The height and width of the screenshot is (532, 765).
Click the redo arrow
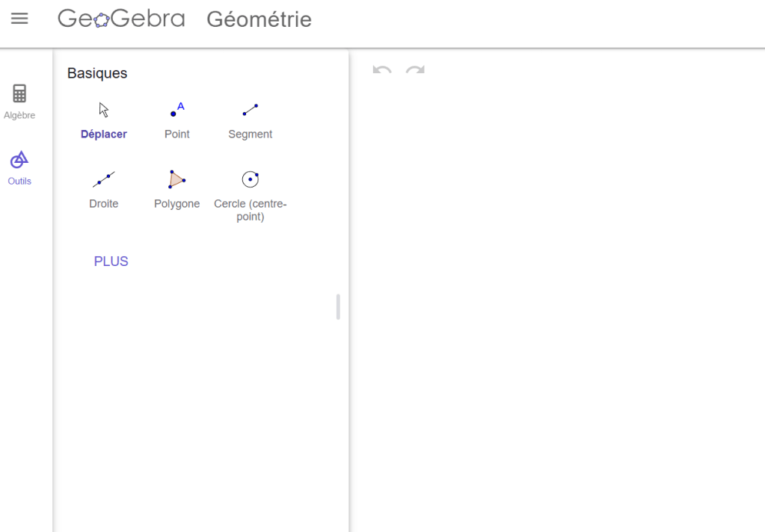click(x=415, y=70)
